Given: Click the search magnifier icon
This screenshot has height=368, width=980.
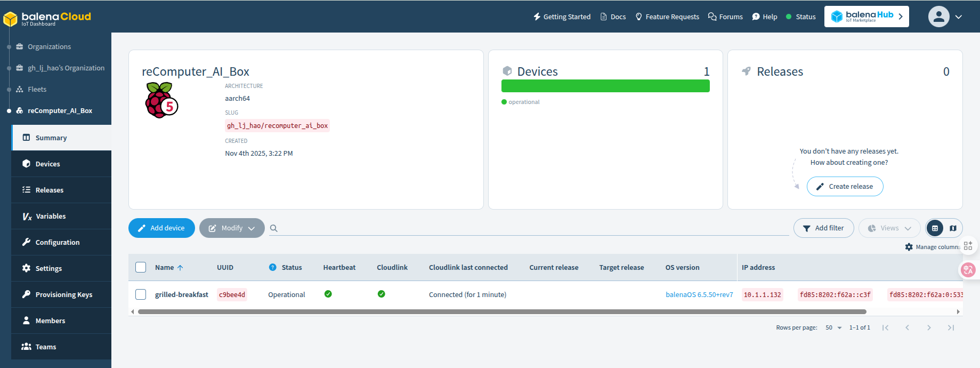Looking at the screenshot, I should coord(274,228).
